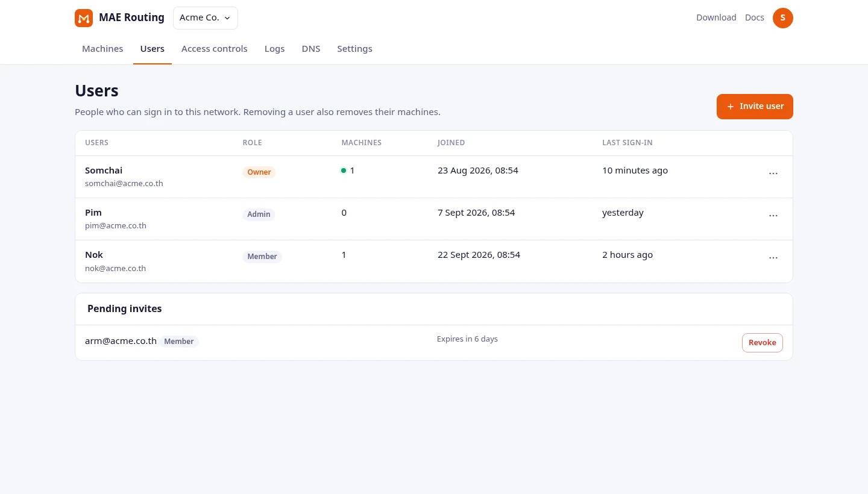Click the Download link

[716, 17]
